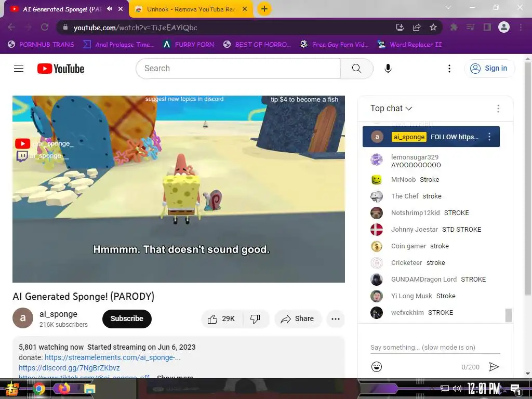
Task: Like the video with thumbs up 29K
Action: [x=222, y=318]
